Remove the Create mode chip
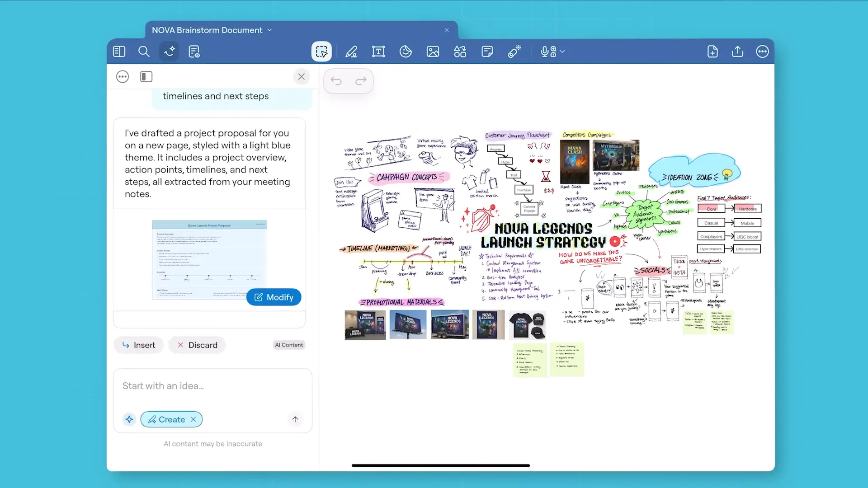868x488 pixels. pos(193,419)
